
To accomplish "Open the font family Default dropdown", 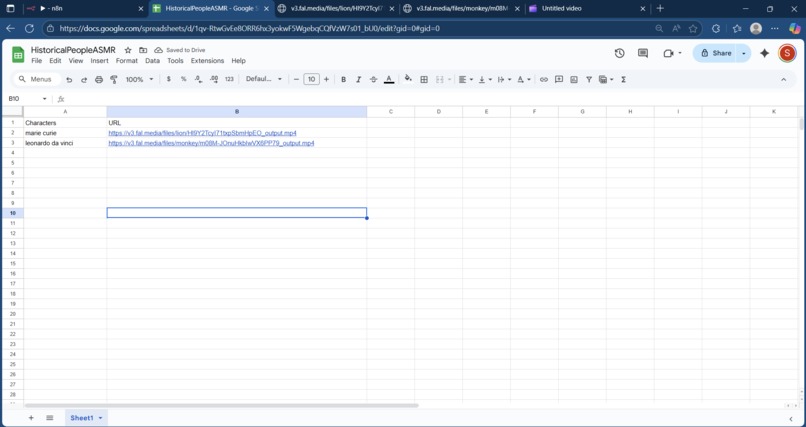I will 264,79.
